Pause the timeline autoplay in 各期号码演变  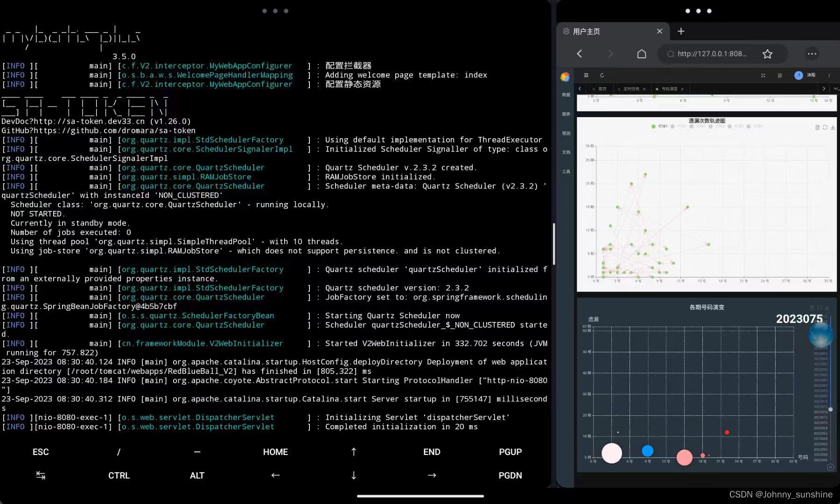point(830,467)
